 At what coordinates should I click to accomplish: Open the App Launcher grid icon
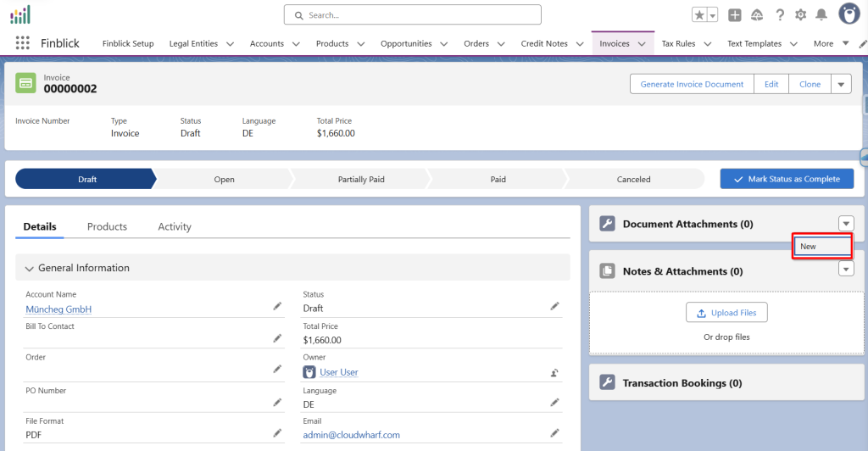click(22, 43)
